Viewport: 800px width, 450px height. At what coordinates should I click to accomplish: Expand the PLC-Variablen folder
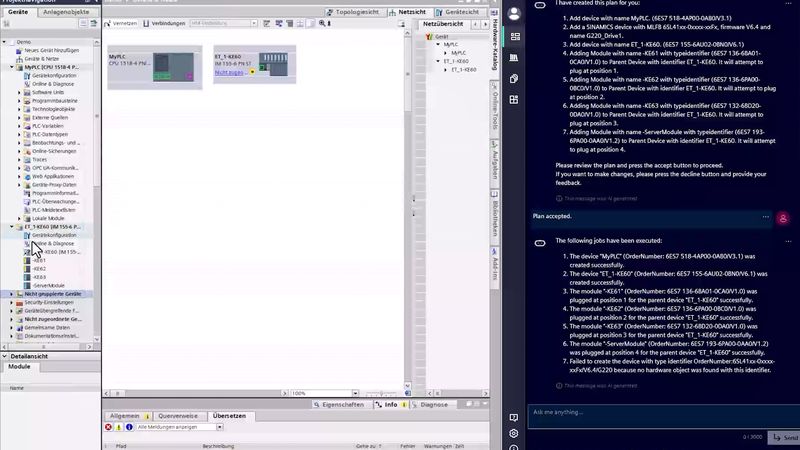[x=19, y=126]
